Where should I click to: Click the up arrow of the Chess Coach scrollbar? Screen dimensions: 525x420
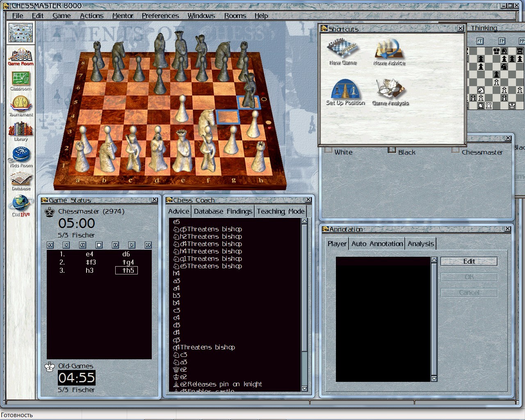coord(304,221)
